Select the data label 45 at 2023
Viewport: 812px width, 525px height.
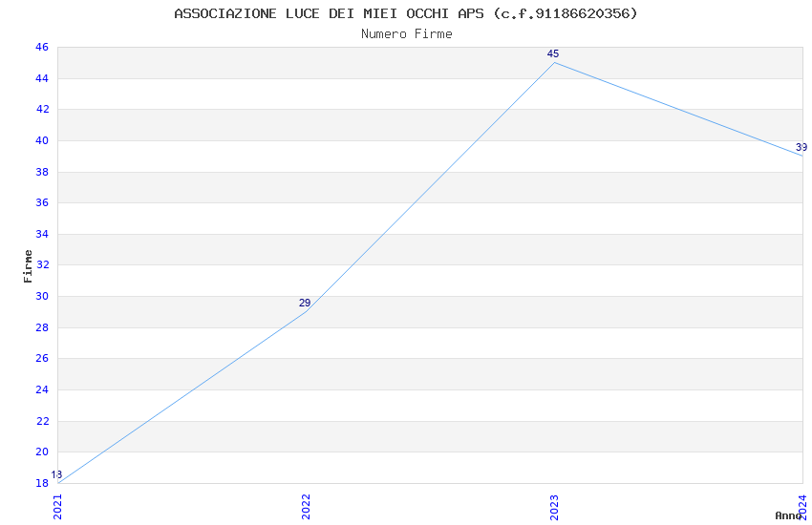552,53
